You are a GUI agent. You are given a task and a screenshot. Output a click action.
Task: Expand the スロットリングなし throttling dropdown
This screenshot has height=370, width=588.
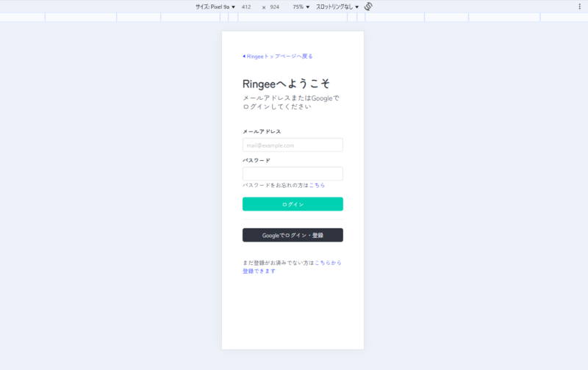[337, 7]
